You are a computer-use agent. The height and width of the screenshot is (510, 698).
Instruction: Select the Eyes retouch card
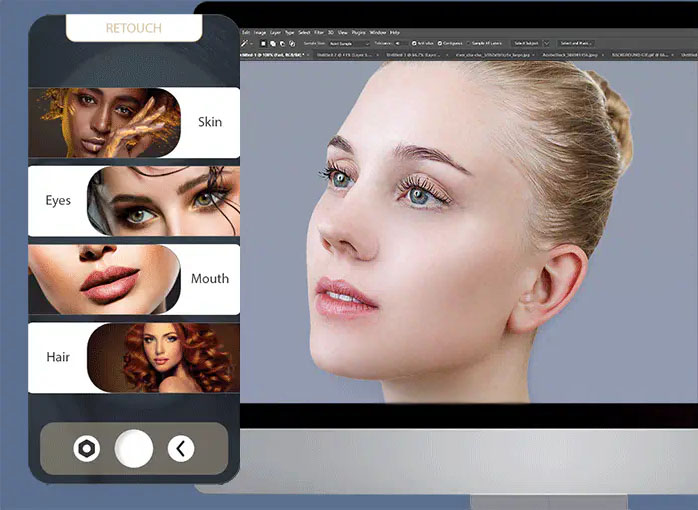[x=134, y=201]
